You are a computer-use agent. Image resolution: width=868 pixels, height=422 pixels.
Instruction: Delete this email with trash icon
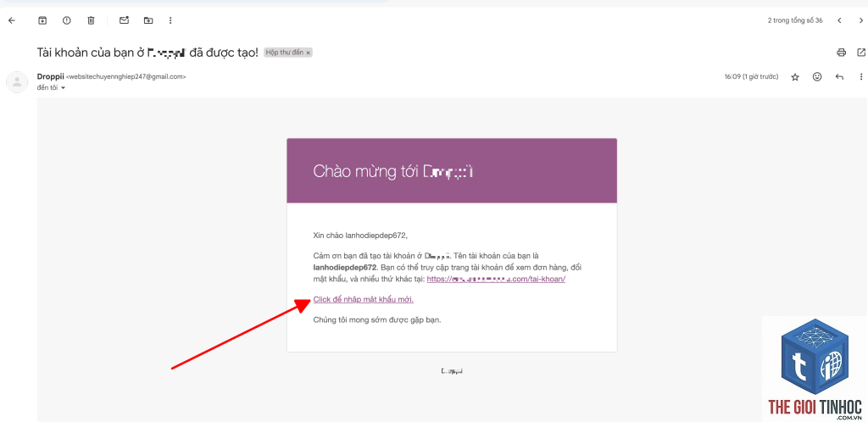pyautogui.click(x=92, y=20)
